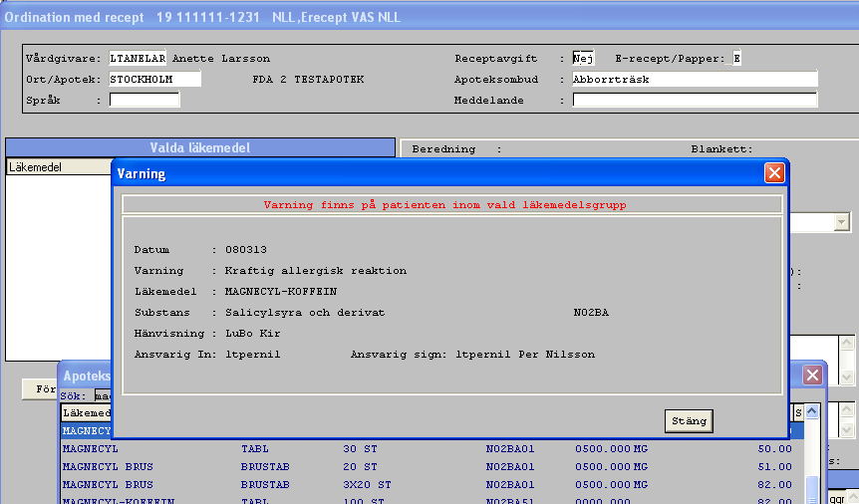Click the MAGNECYL-KOFFEIN text in the warning
Image resolution: width=859 pixels, height=504 pixels.
coord(280,292)
